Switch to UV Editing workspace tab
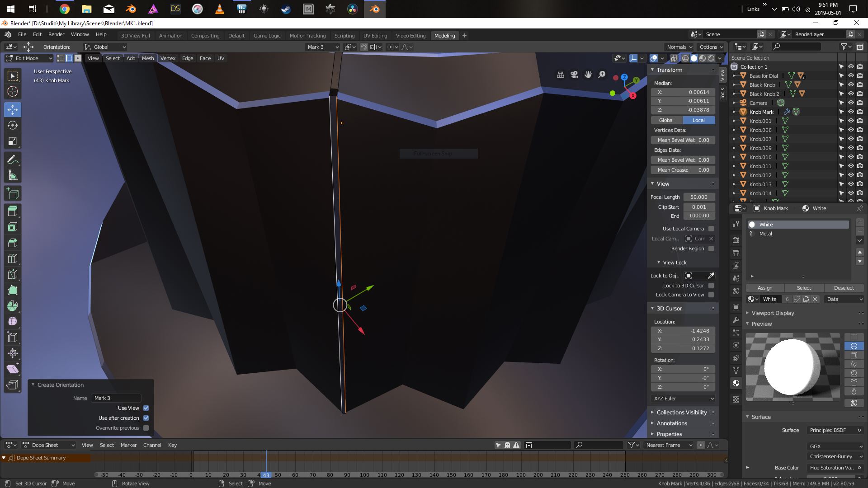This screenshot has width=868, height=488. (x=375, y=36)
